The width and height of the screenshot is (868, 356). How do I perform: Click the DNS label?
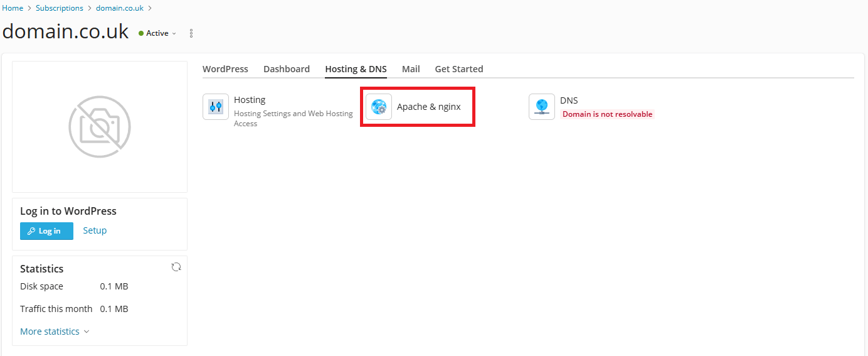coord(569,100)
